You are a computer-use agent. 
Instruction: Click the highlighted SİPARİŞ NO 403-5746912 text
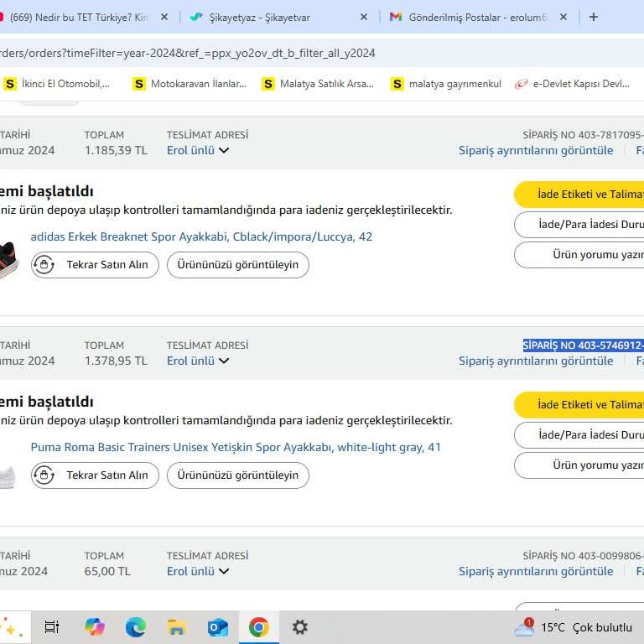(x=584, y=345)
